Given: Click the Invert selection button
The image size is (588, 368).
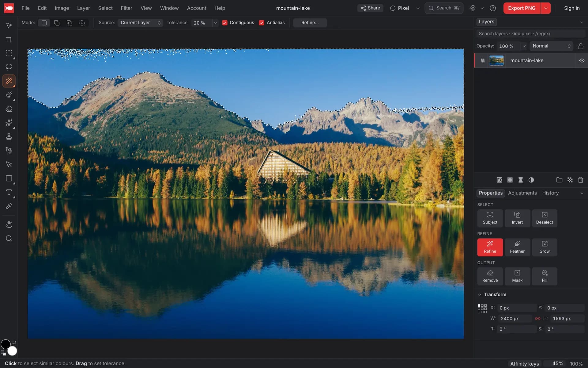Looking at the screenshot, I should click(x=517, y=218).
